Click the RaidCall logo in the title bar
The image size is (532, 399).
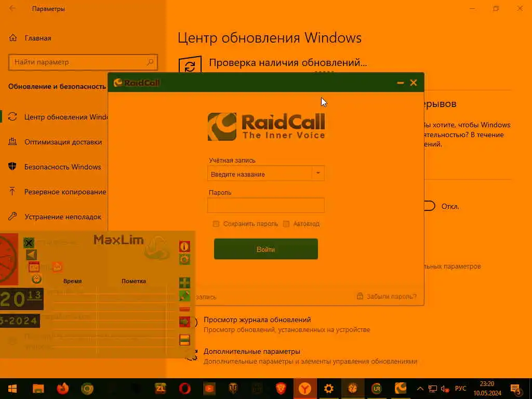[x=137, y=83]
